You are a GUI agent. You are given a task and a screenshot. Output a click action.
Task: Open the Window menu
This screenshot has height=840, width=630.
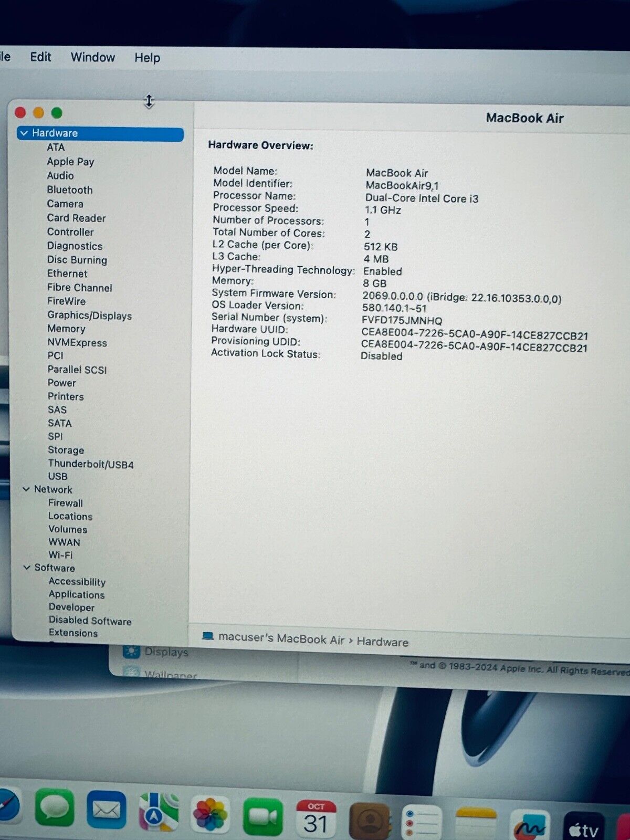pos(93,57)
